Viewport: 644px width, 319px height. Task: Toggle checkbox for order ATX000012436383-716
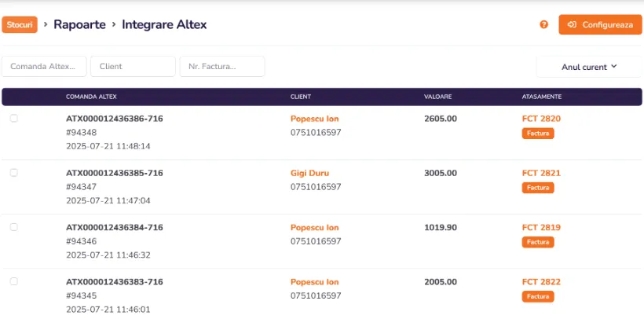(13, 281)
